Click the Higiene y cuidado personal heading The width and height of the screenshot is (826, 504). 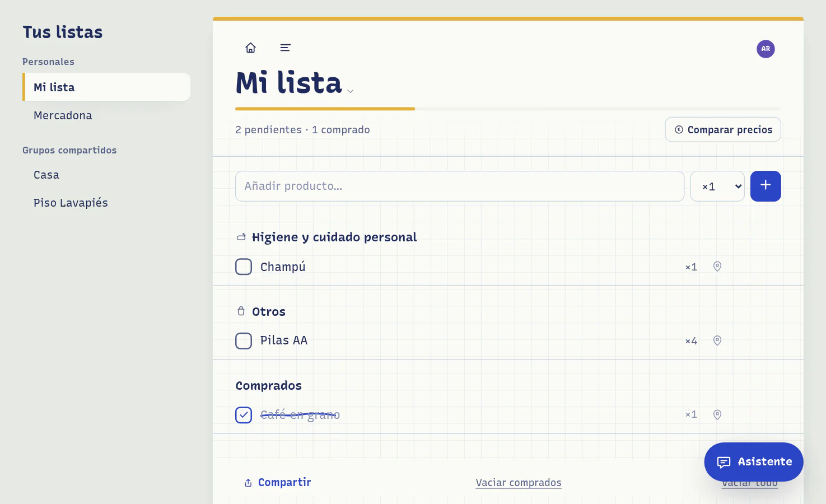point(334,237)
